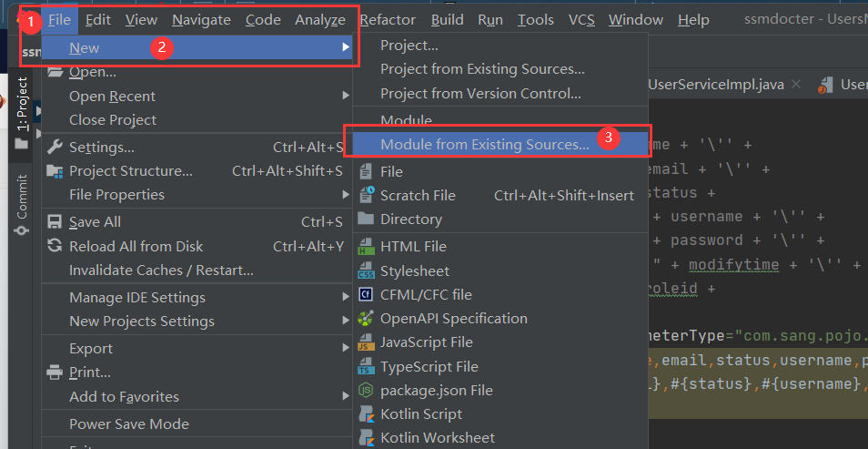Select New in the File menu

point(197,47)
